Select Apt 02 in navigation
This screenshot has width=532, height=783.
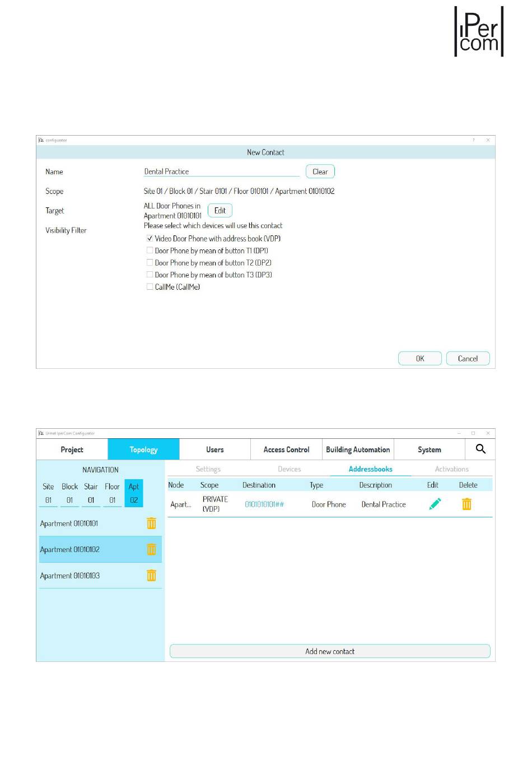(x=134, y=493)
